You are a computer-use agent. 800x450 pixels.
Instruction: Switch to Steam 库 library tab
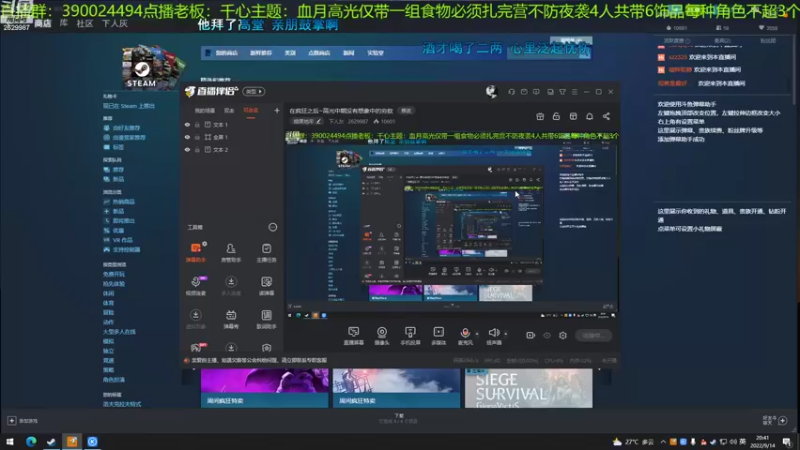coord(63,23)
